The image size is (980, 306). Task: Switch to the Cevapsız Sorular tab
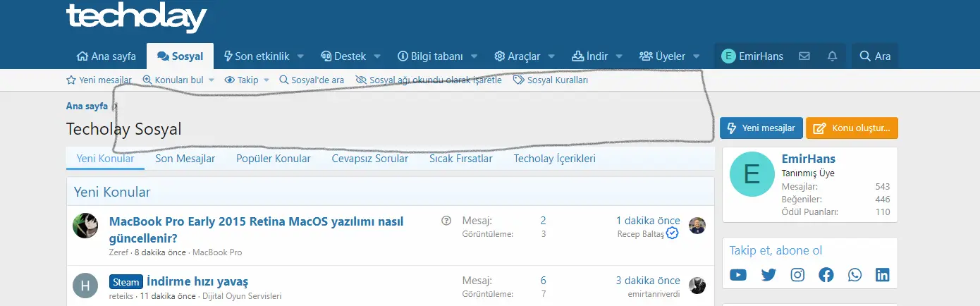click(370, 159)
